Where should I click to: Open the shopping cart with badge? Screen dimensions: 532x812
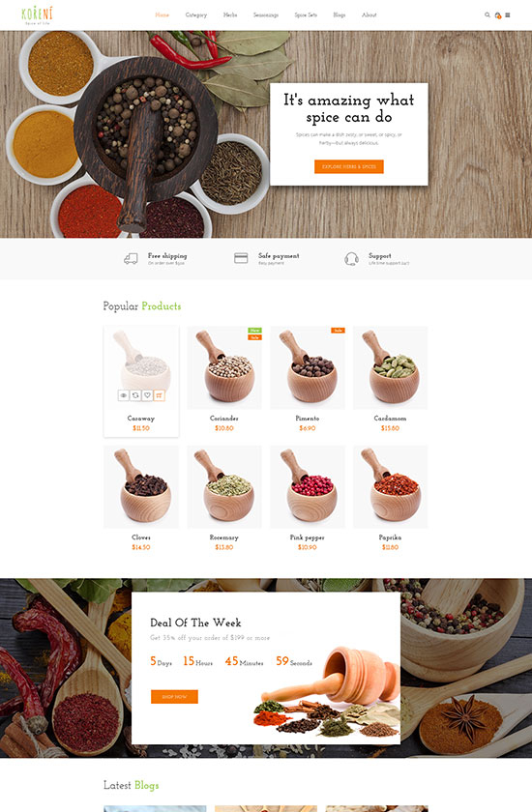498,15
